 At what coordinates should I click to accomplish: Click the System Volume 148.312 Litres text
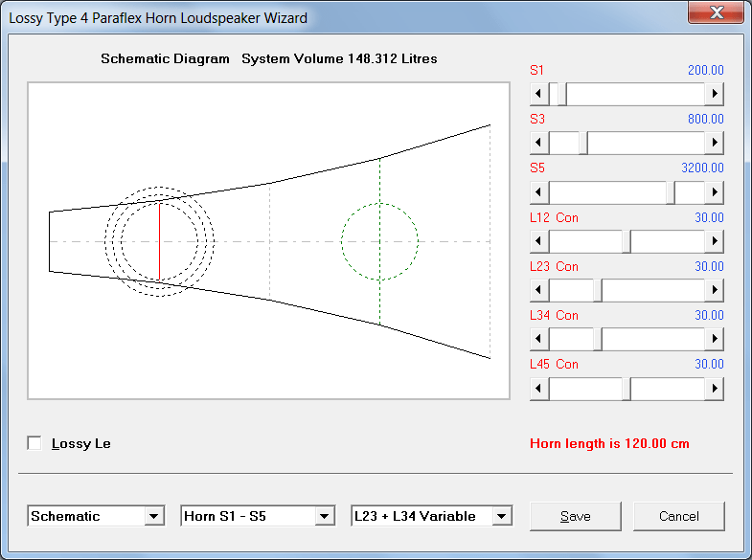pyautogui.click(x=339, y=58)
